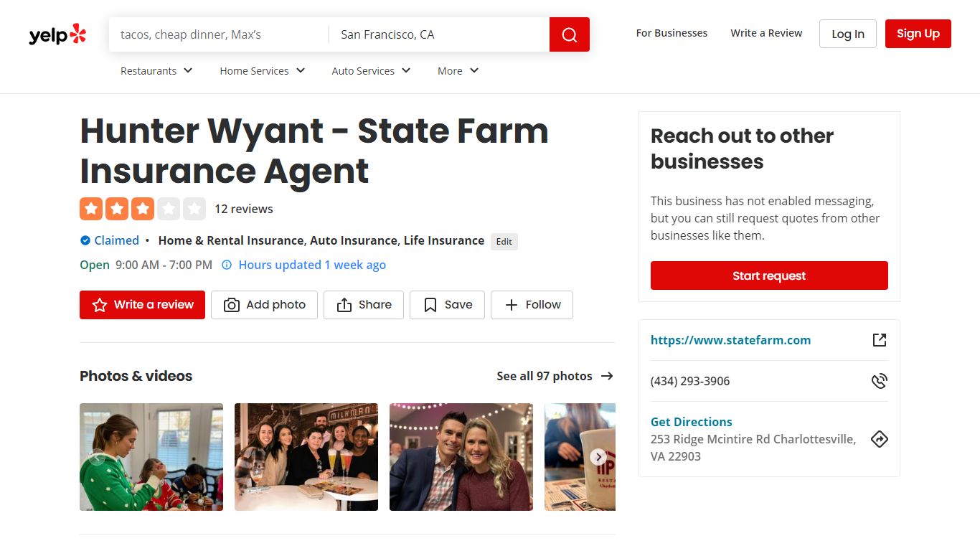The image size is (980, 551).
Task: Click the external link icon beside statefarm.com
Action: pos(880,340)
